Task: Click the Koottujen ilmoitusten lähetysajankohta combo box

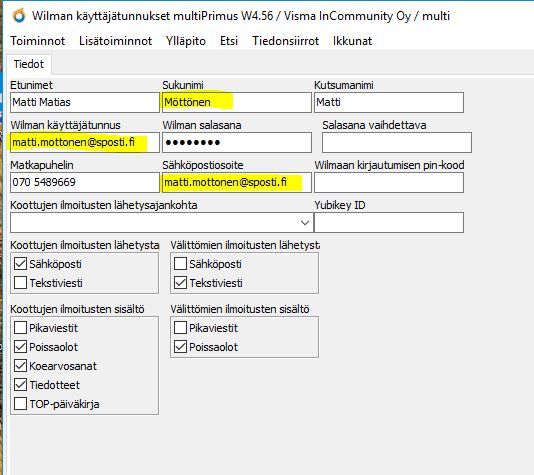Action: 162,223
